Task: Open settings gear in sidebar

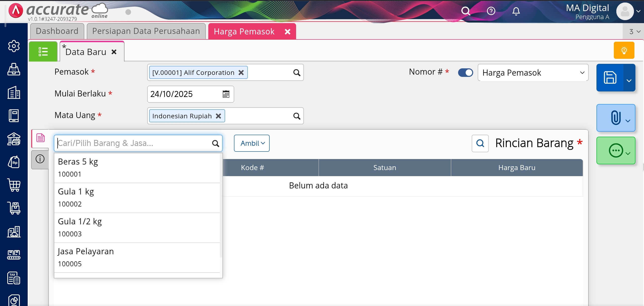Action: click(14, 46)
